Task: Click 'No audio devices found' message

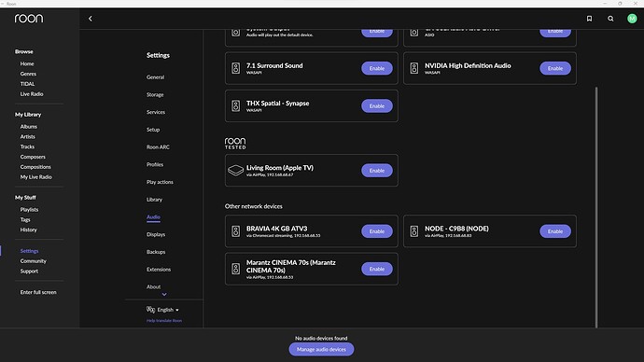Action: click(x=321, y=338)
